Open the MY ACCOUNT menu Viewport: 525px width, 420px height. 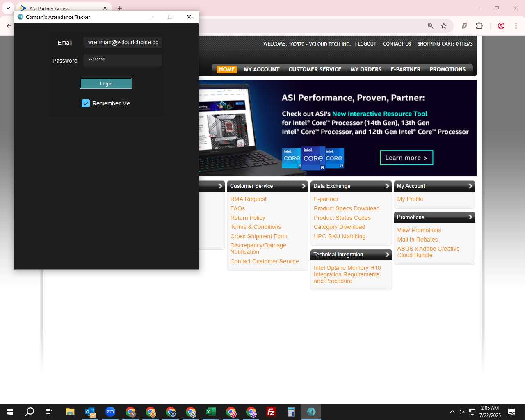[262, 69]
